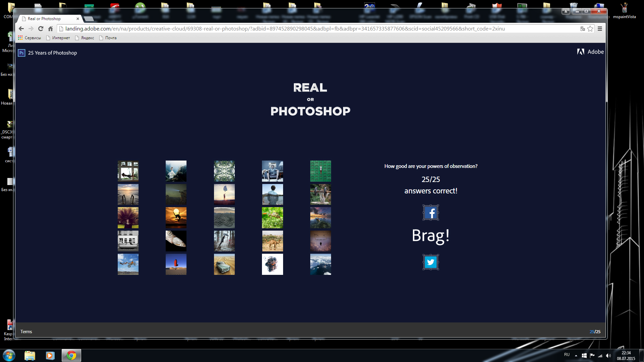The height and width of the screenshot is (362, 644).
Task: Go back with the browser back arrow
Action: pos(21,29)
